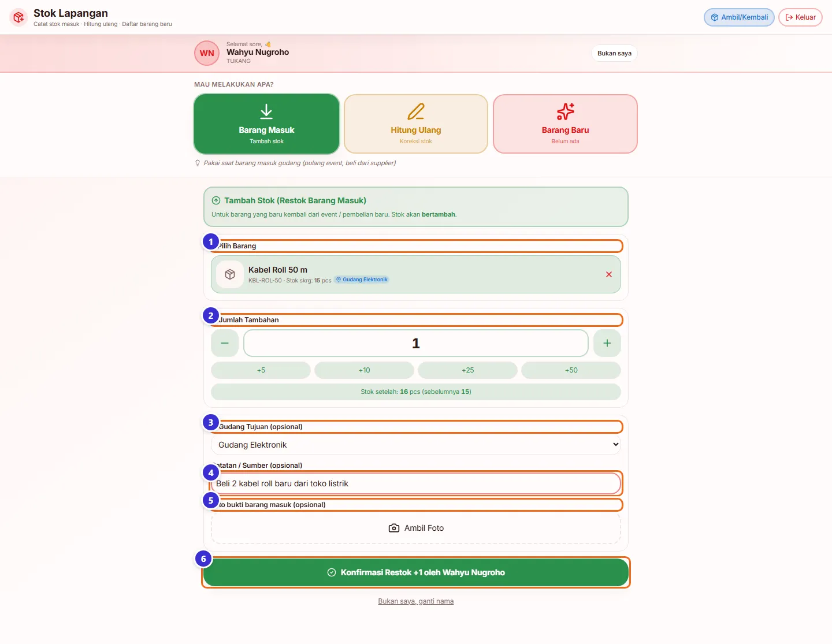
Task: Select the Barang Masuk tab
Action: coord(266,124)
